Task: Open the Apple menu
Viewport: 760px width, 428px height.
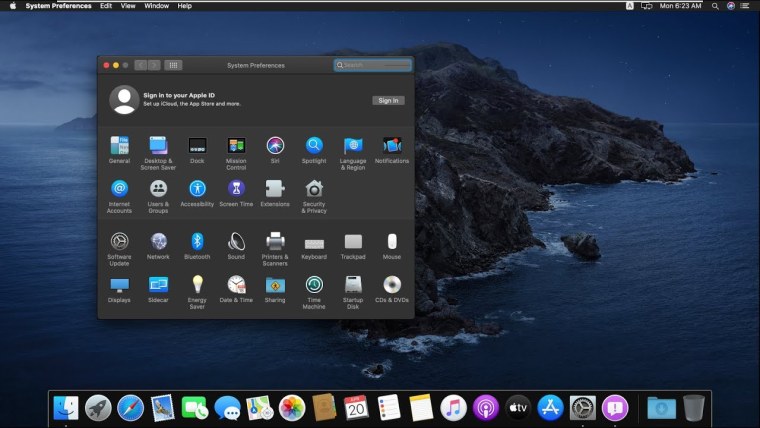Action: tap(11, 6)
